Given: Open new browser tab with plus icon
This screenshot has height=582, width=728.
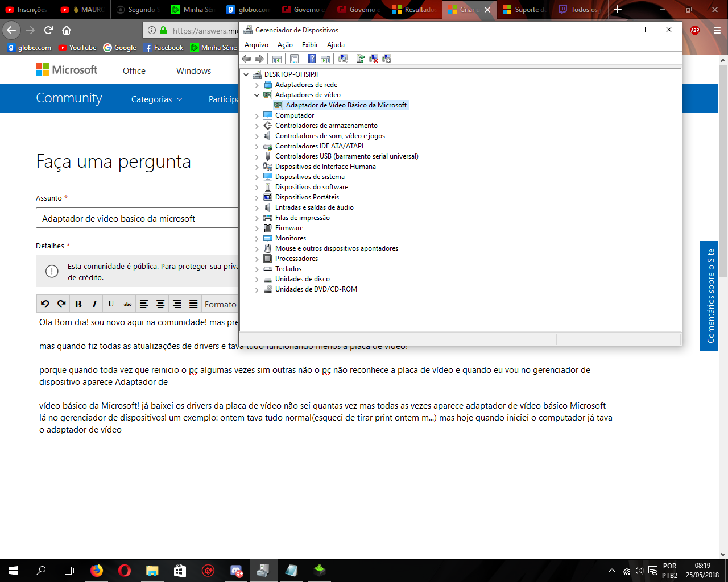Looking at the screenshot, I should point(618,9).
